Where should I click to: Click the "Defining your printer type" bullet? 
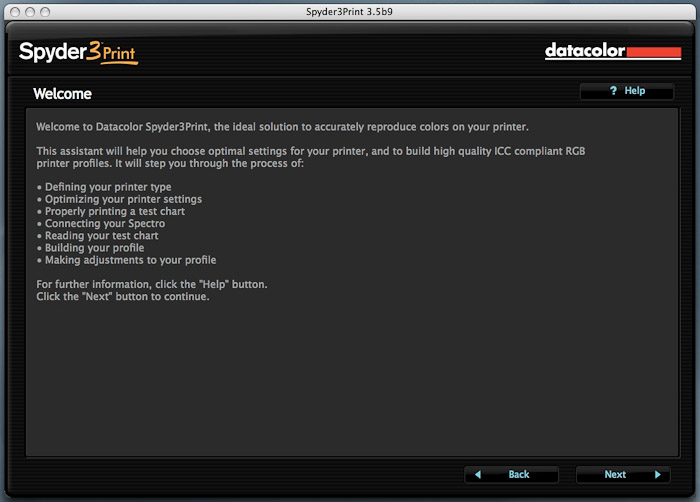point(104,187)
